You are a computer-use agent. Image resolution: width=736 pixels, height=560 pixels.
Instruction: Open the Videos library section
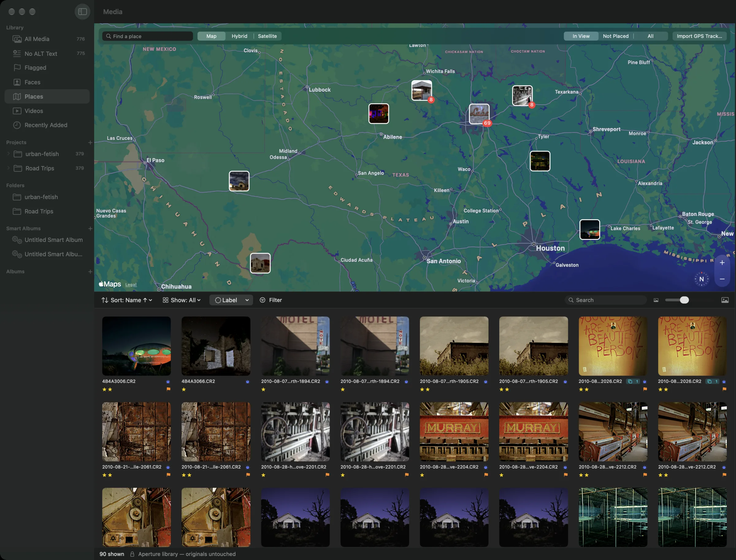47,111
